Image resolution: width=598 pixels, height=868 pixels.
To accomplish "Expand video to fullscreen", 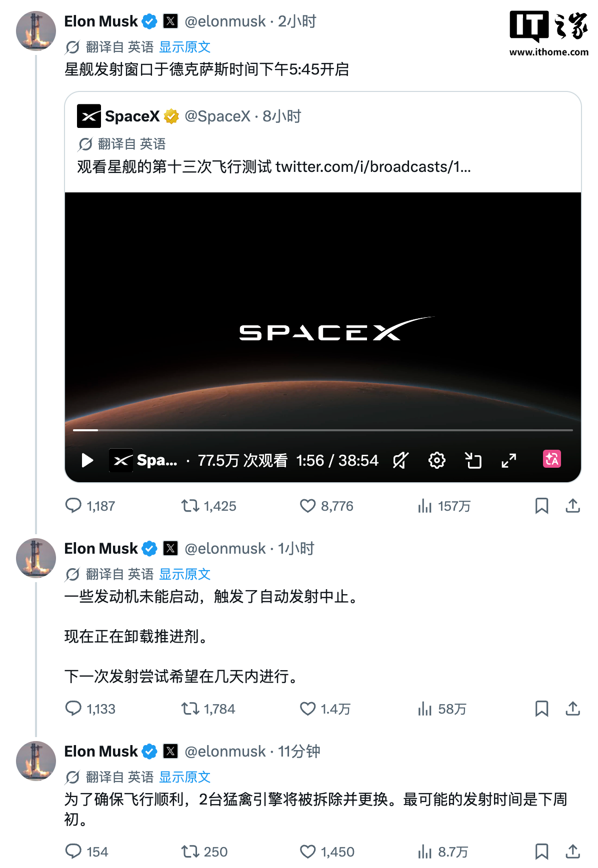I will (x=509, y=460).
